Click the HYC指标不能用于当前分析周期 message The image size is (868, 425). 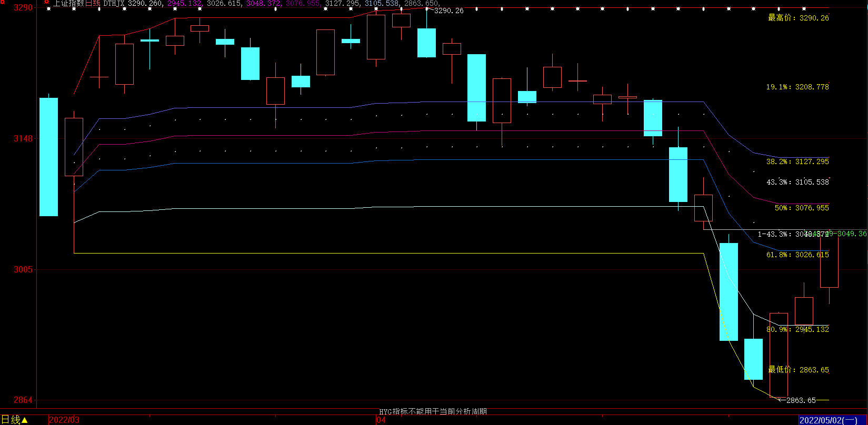point(433,412)
